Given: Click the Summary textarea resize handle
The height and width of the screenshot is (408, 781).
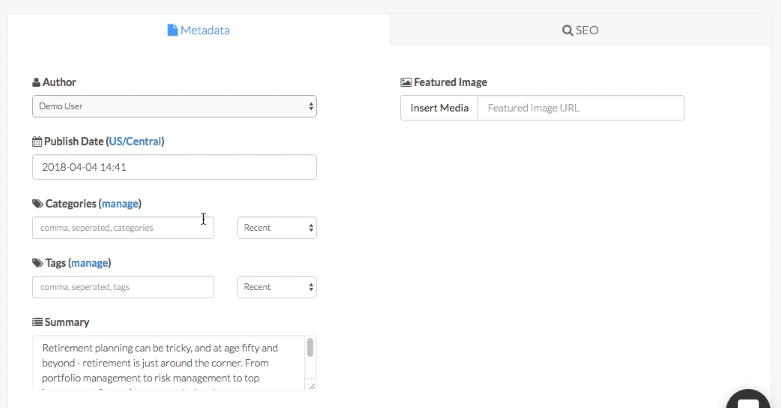Looking at the screenshot, I should pos(312,386).
